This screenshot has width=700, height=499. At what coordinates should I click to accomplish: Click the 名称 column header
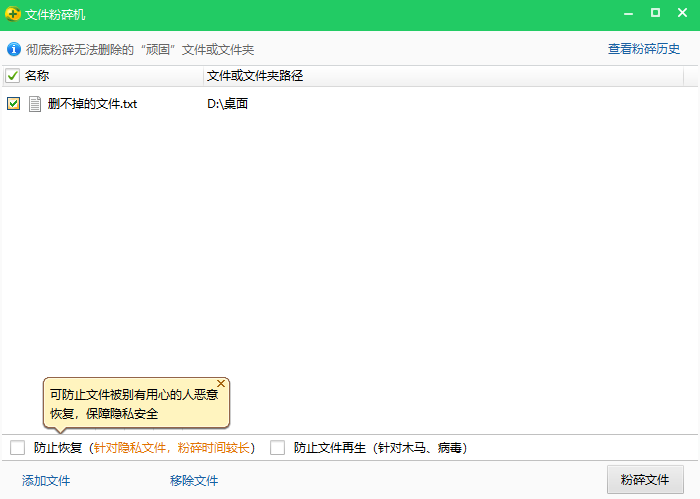pyautogui.click(x=37, y=75)
